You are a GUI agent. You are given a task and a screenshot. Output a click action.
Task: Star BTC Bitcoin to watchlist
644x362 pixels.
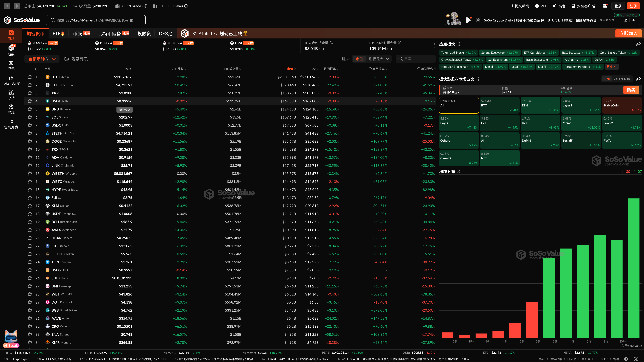point(30,77)
